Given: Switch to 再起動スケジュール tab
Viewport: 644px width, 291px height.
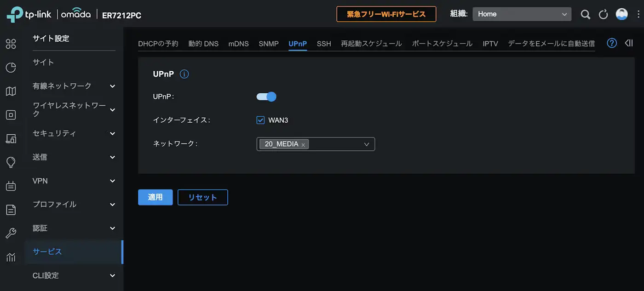Looking at the screenshot, I should click(x=371, y=43).
